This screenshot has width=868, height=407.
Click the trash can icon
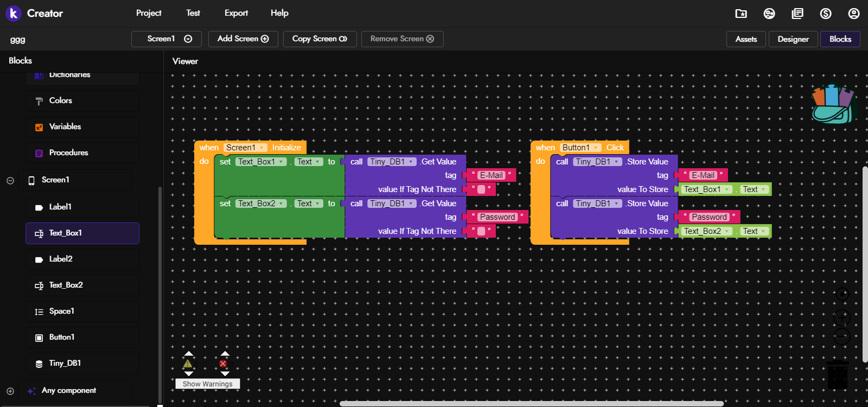click(x=837, y=374)
